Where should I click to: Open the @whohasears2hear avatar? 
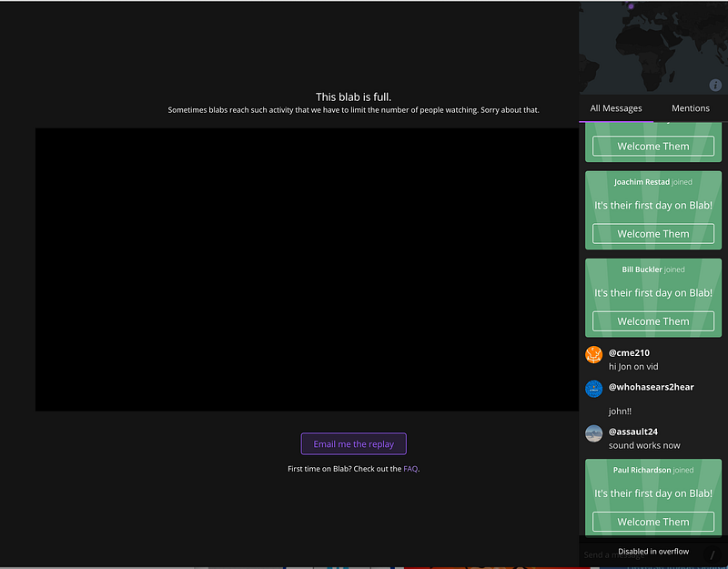coord(593,389)
